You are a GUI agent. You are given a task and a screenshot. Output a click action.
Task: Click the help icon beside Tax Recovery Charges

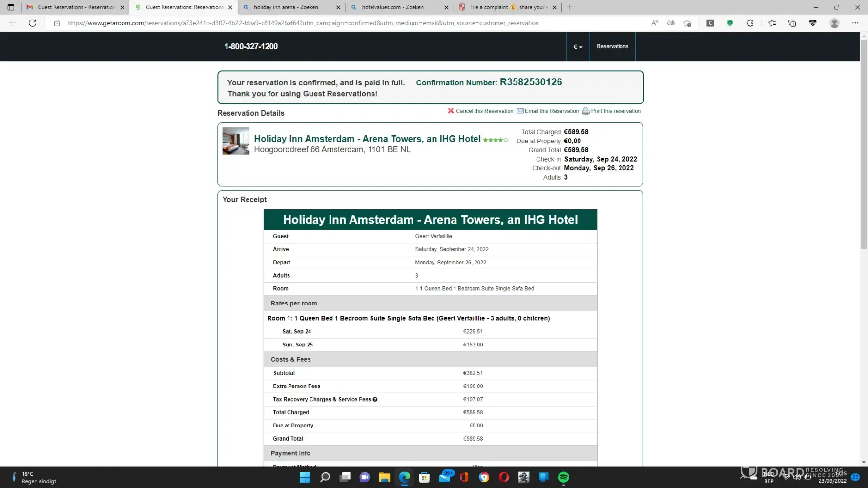coord(375,399)
